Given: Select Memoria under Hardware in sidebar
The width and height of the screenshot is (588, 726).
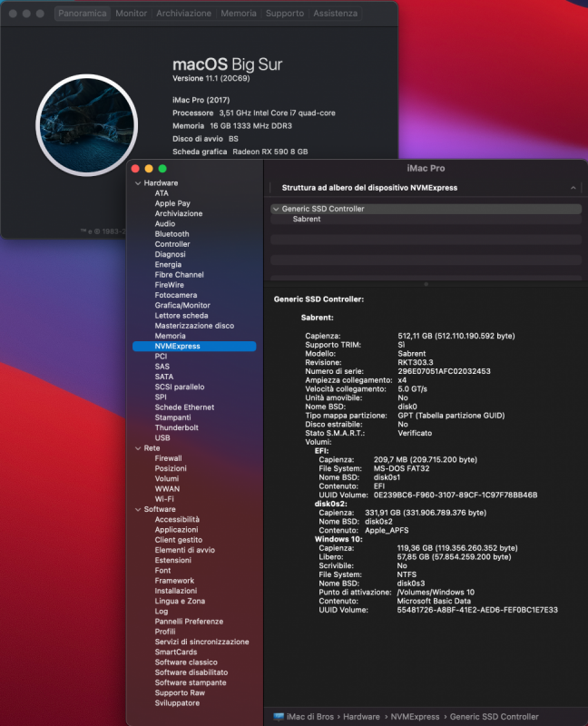Looking at the screenshot, I should tap(170, 336).
